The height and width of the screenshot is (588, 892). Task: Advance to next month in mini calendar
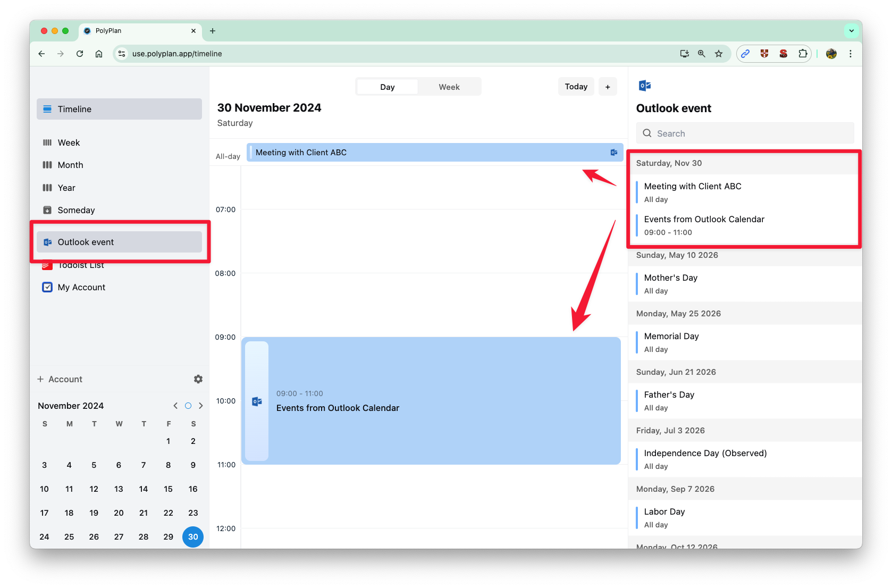(201, 406)
